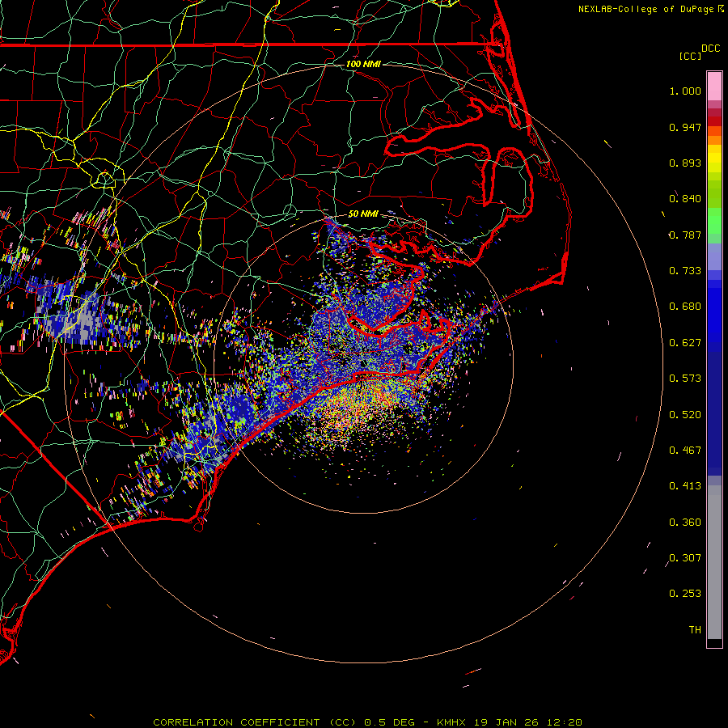Click the 50 NMI range ring label
Viewport: 728px width, 728px height.
point(363,214)
